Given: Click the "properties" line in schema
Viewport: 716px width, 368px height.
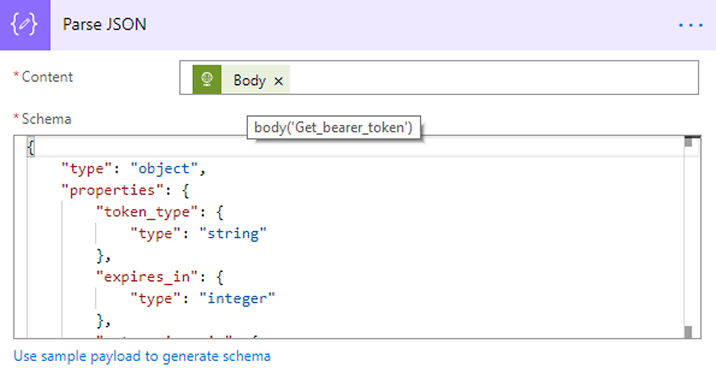Looking at the screenshot, I should pyautogui.click(x=125, y=190).
